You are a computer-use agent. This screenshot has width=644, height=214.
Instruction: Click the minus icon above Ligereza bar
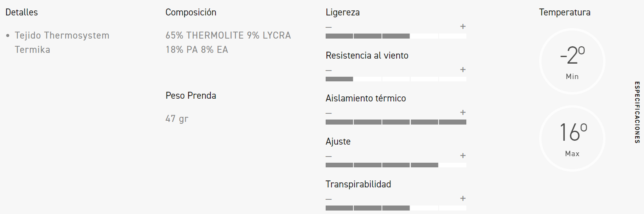click(x=329, y=27)
